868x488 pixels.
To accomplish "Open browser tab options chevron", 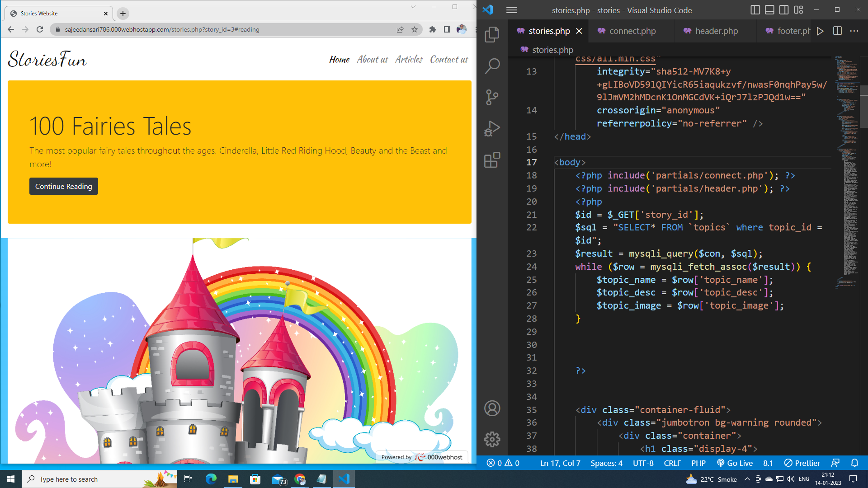I will click(x=412, y=7).
